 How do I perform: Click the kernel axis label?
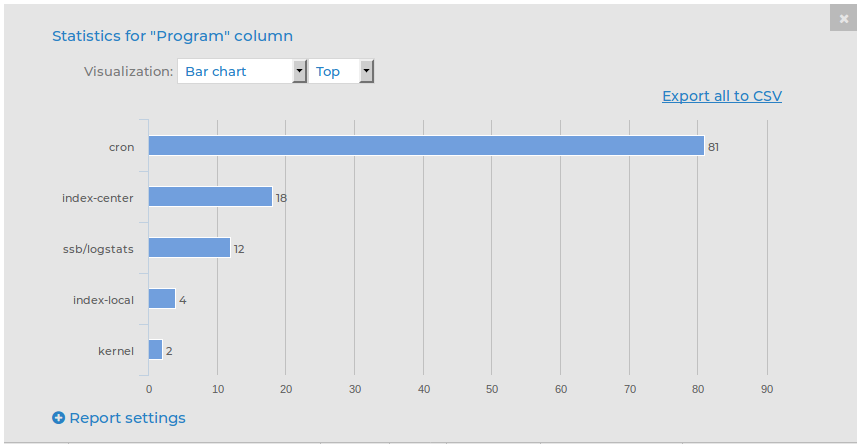115,351
